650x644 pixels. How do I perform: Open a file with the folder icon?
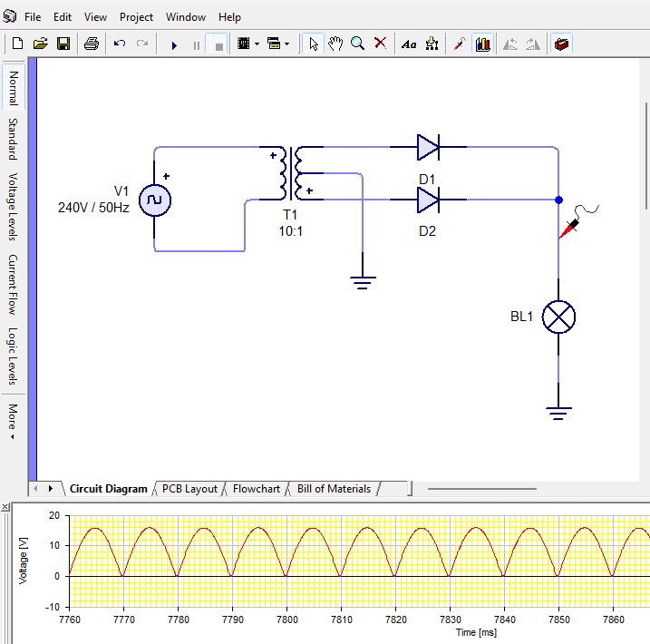(41, 44)
